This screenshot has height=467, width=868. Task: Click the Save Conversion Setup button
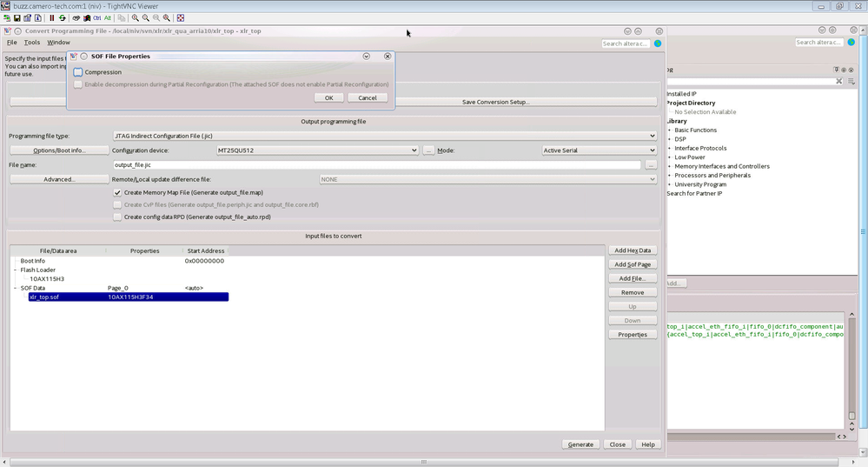tap(496, 102)
